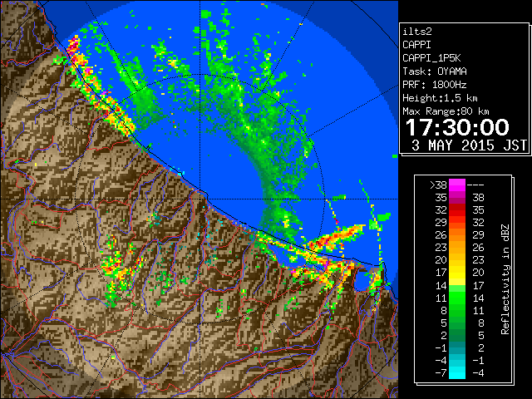Click the 'ilts2' label in info box
The width and height of the screenshot is (532, 399).
[x=417, y=32]
